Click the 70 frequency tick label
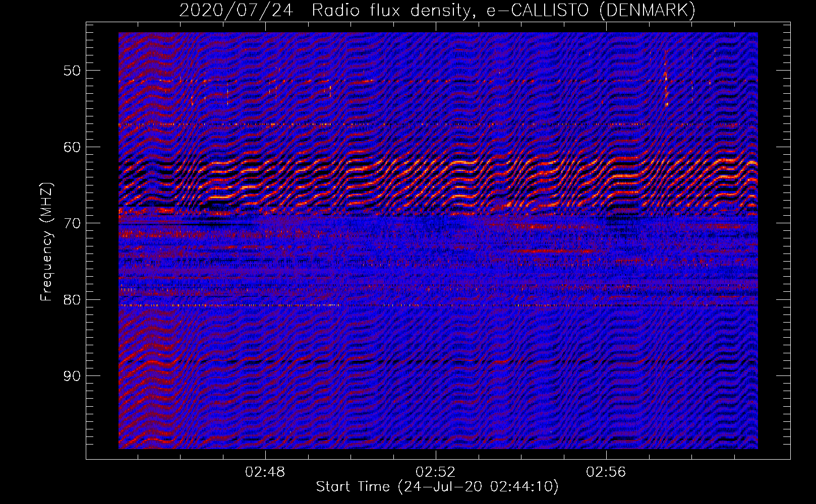Screen dimensions: 816x504 click(72, 223)
